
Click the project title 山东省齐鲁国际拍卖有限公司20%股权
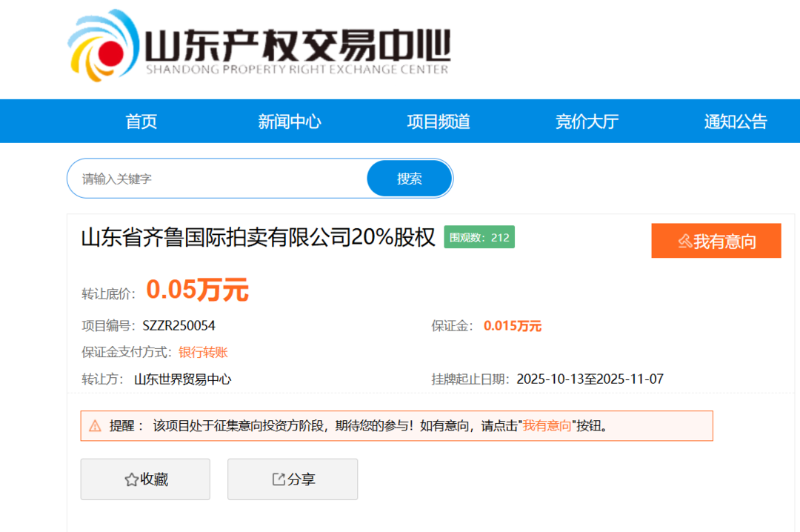point(258,238)
